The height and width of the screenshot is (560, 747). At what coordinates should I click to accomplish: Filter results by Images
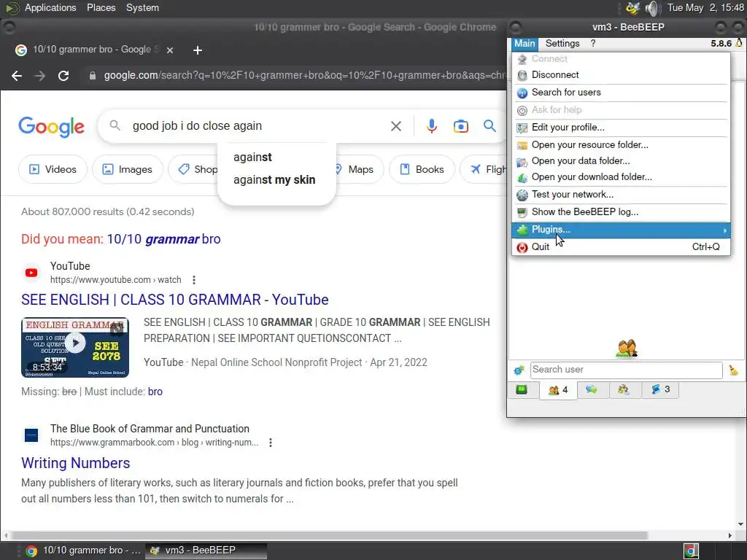(127, 169)
